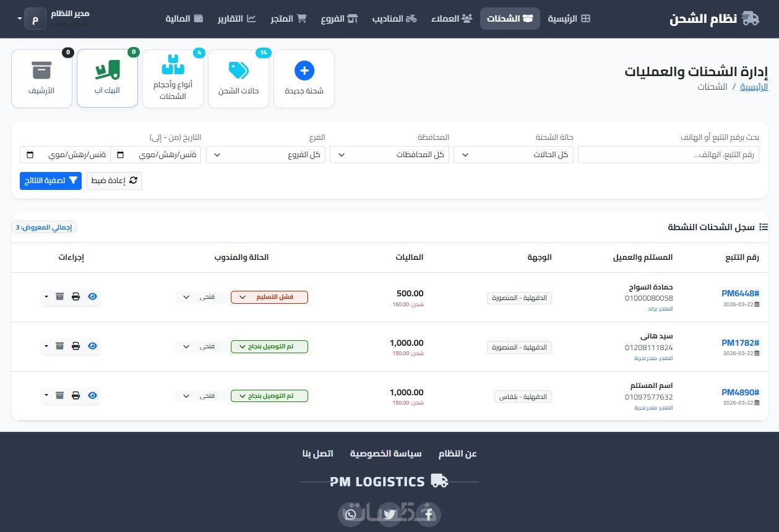The height and width of the screenshot is (532, 779).
Task: Click the filter results blue button
Action: click(51, 181)
